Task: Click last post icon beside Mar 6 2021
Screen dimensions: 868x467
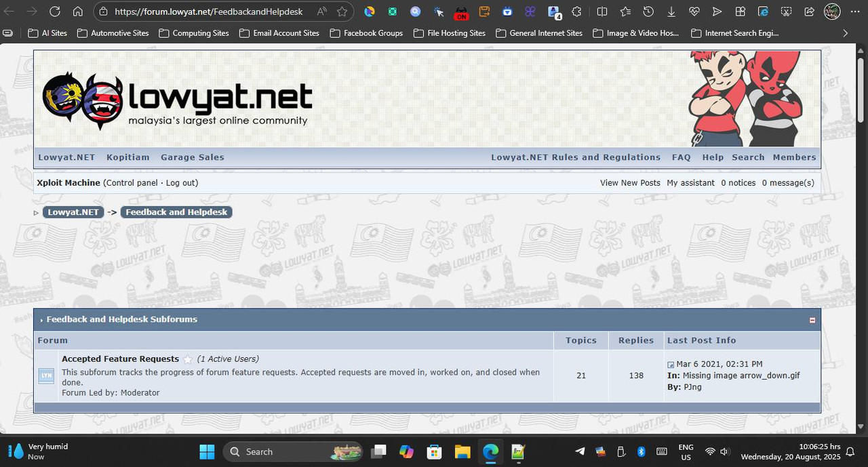Action: coord(671,365)
